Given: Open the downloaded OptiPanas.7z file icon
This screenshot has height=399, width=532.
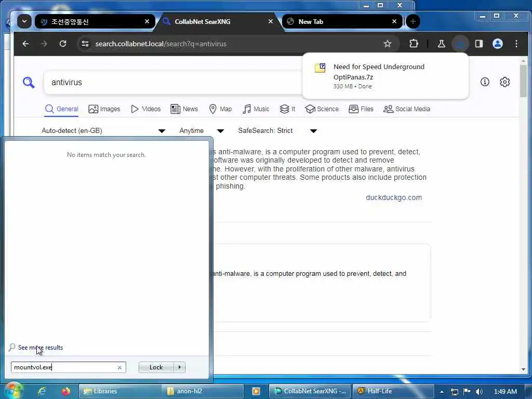Looking at the screenshot, I should 320,68.
